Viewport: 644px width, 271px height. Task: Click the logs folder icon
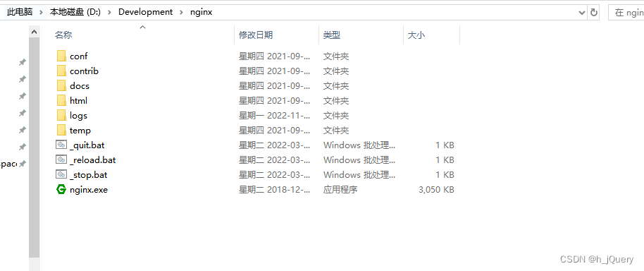point(61,115)
